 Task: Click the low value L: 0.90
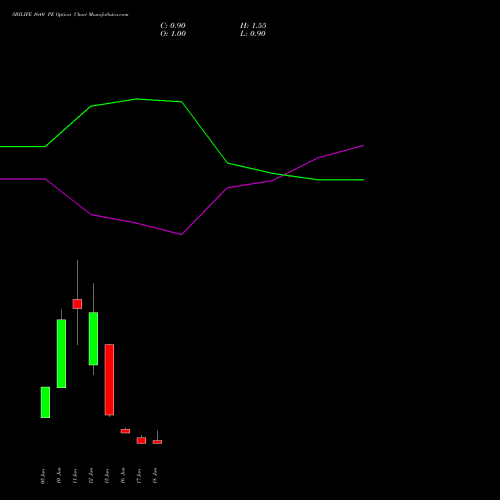point(253,34)
